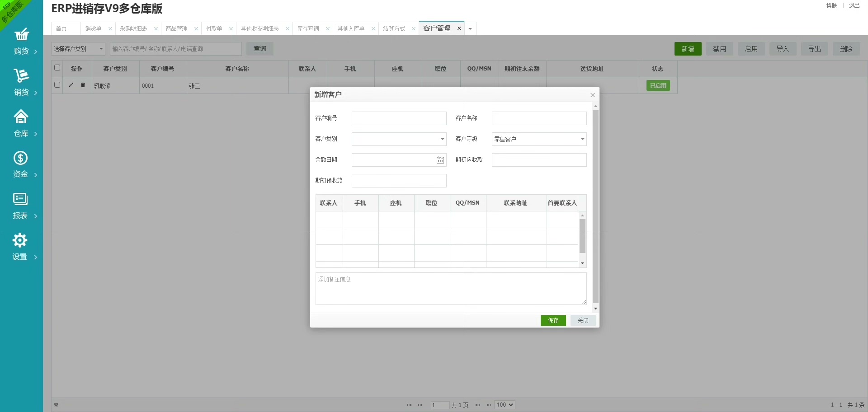This screenshot has width=868, height=412.
Task: Open the 设置 settings gear icon
Action: pyautogui.click(x=20, y=240)
